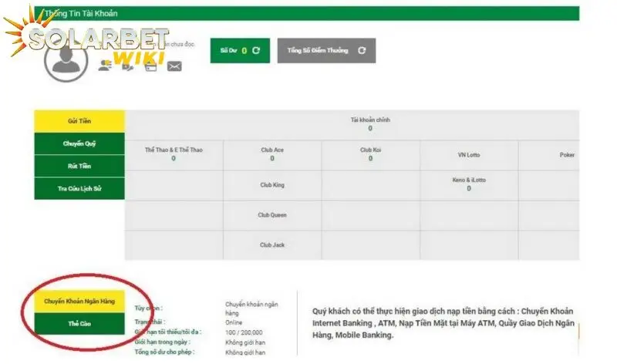Click the Giới hạn trong ngày label
The width and height of the screenshot is (617, 364).
[x=163, y=342]
